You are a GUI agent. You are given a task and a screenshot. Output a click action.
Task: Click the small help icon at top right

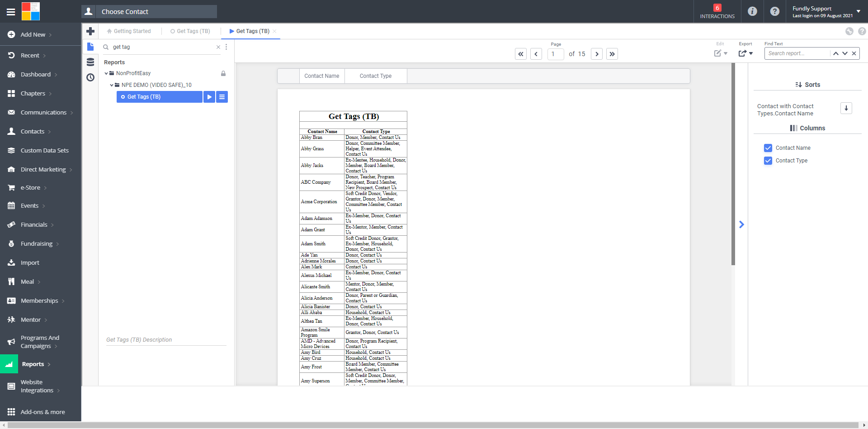[862, 31]
